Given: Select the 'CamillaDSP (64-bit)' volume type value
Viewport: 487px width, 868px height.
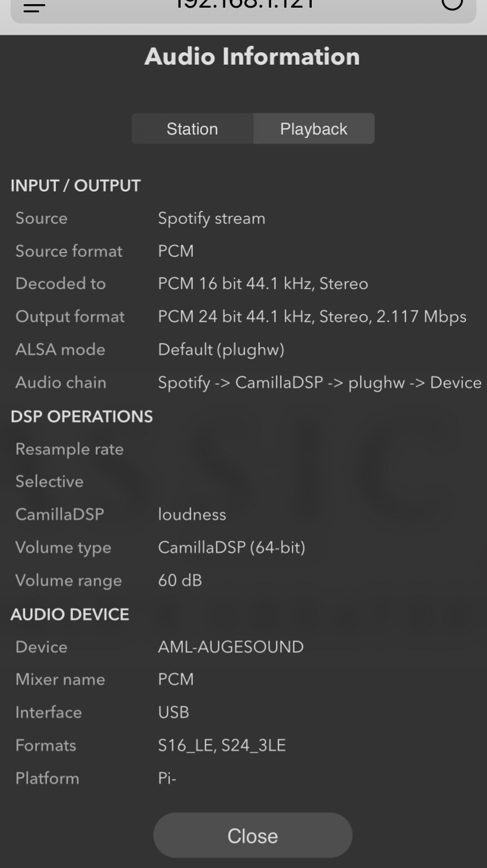Looking at the screenshot, I should (x=231, y=548).
